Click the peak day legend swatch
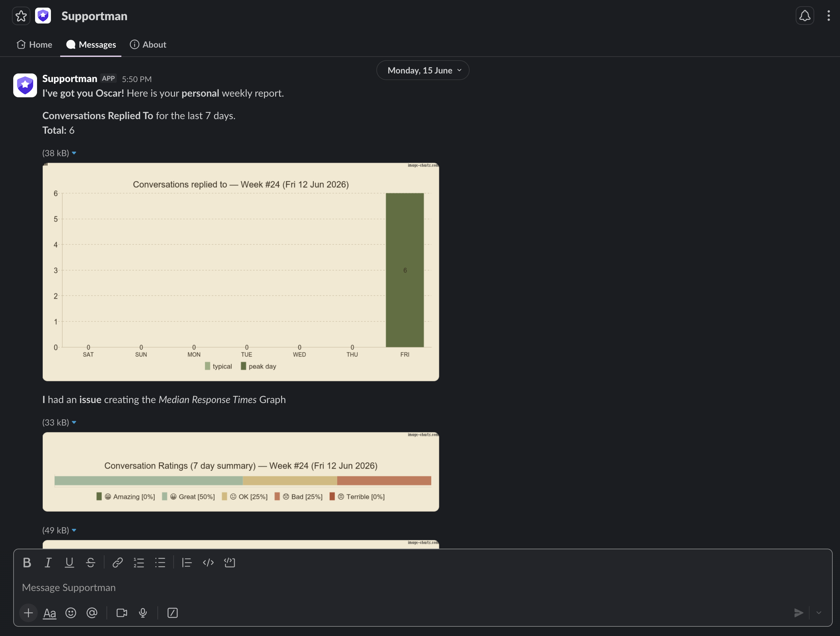This screenshot has width=840, height=636. coord(243,366)
